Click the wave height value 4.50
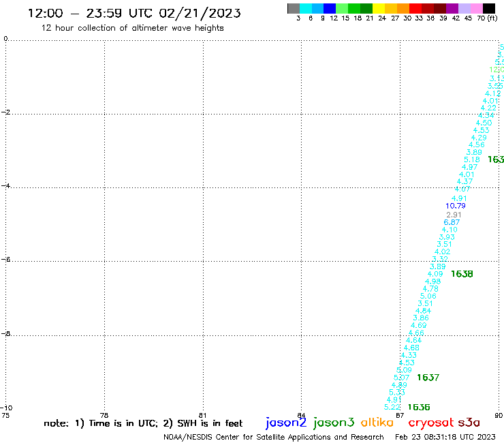 (484, 123)
